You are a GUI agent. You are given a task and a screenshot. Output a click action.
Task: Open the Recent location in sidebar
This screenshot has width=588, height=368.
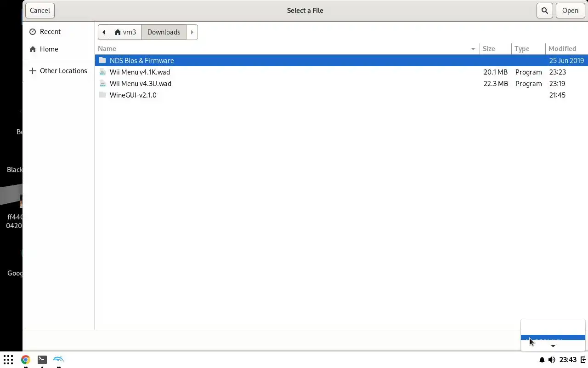pyautogui.click(x=58, y=32)
